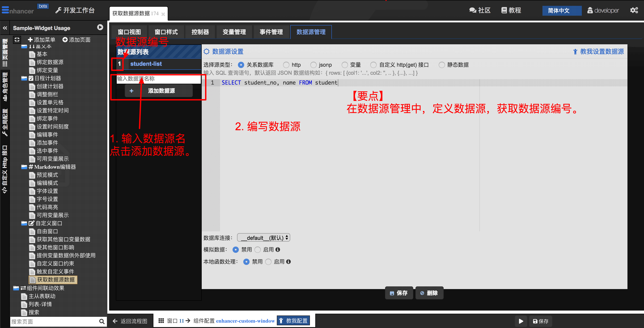This screenshot has height=328, width=644.
Task: Collapse the Markdown编辑器 folder
Action: [x=24, y=167]
